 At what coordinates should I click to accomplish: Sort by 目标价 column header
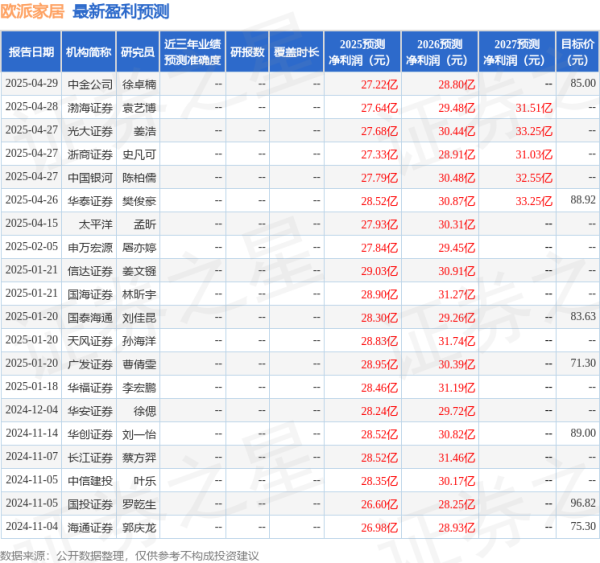pyautogui.click(x=578, y=53)
